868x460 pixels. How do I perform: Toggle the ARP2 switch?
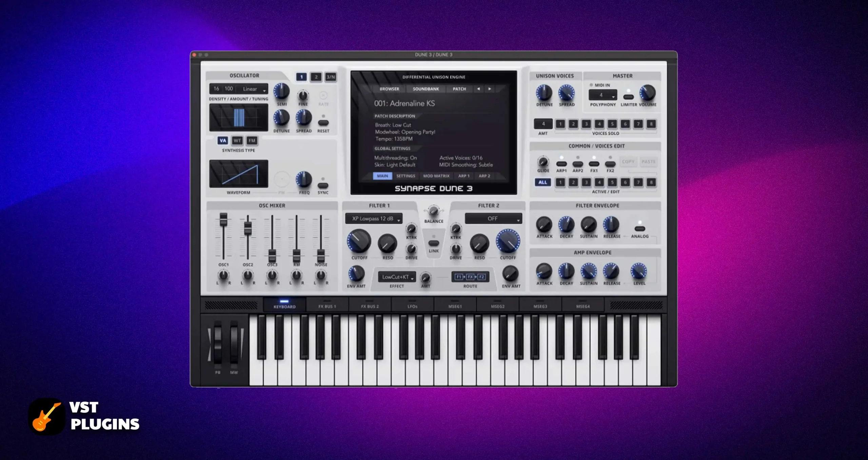tap(578, 164)
